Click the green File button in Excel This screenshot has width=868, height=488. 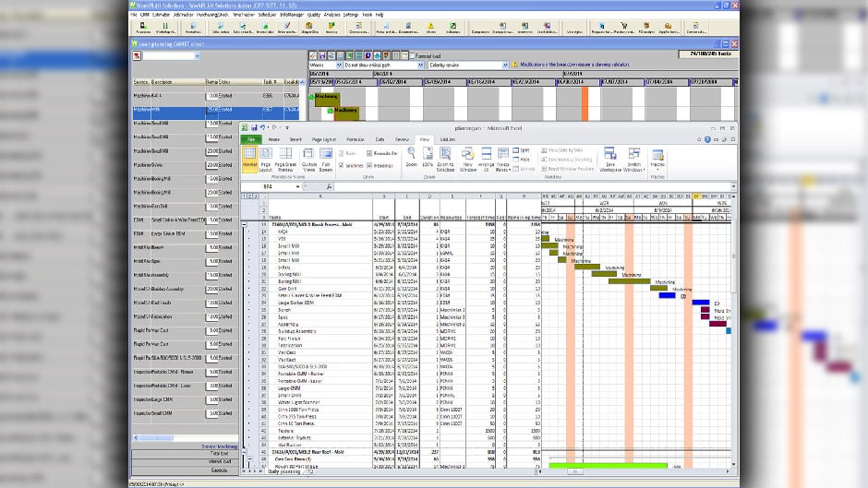tap(250, 139)
